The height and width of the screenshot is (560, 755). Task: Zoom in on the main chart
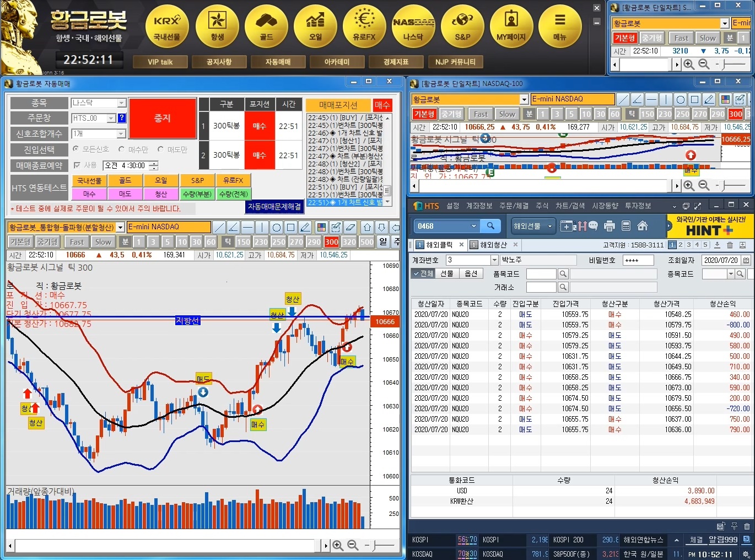pyautogui.click(x=338, y=545)
